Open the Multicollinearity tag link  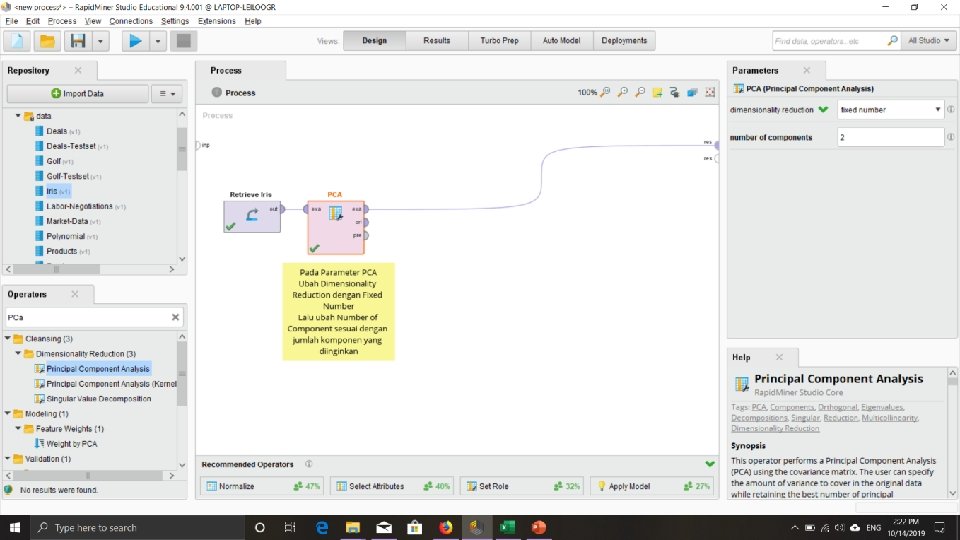[x=890, y=418]
